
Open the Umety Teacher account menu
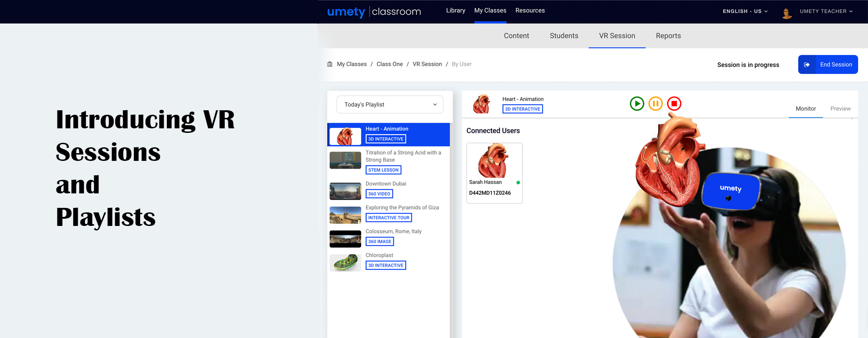pos(826,11)
